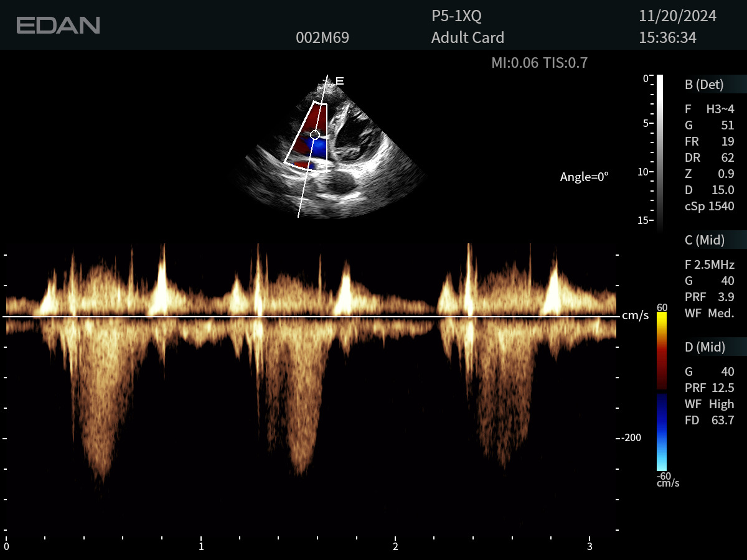
Task: Click the Angle=0° correction label
Action: [584, 177]
